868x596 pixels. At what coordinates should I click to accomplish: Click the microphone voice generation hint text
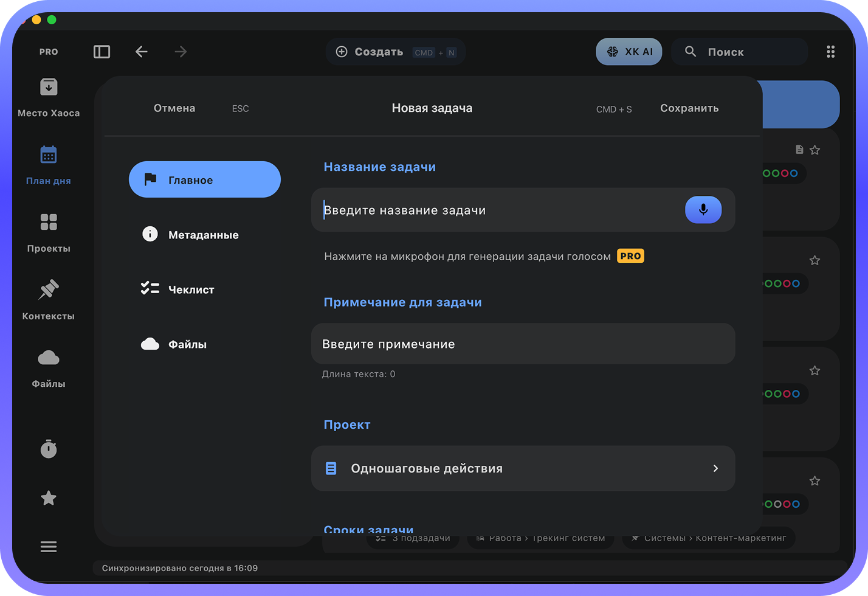[x=467, y=257]
